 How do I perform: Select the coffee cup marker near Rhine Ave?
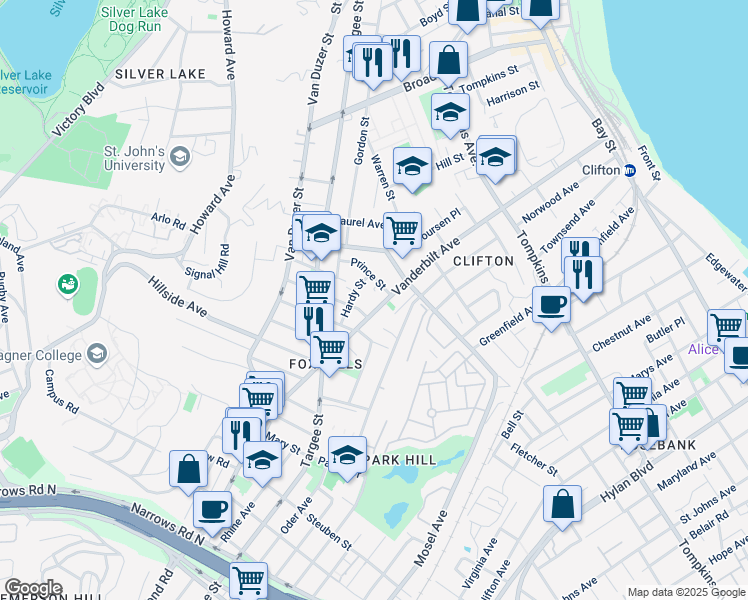click(x=212, y=511)
